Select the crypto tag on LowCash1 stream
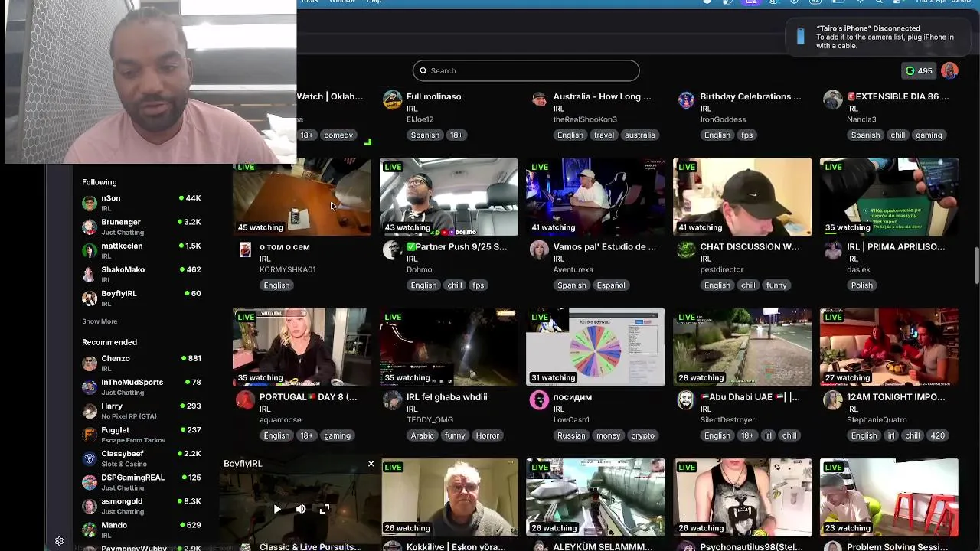 tap(643, 435)
